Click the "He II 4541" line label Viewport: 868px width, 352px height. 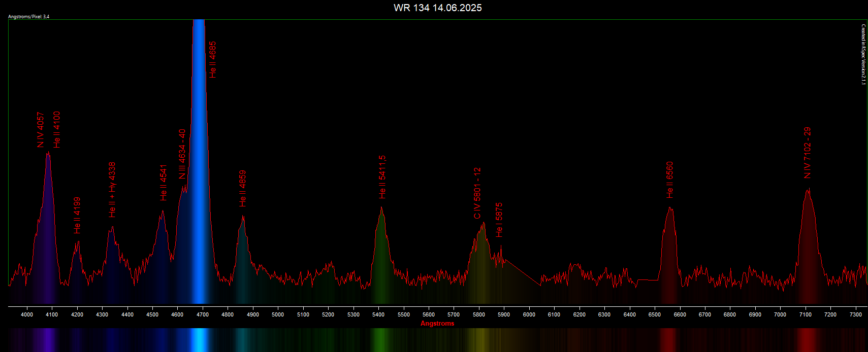[x=164, y=183]
